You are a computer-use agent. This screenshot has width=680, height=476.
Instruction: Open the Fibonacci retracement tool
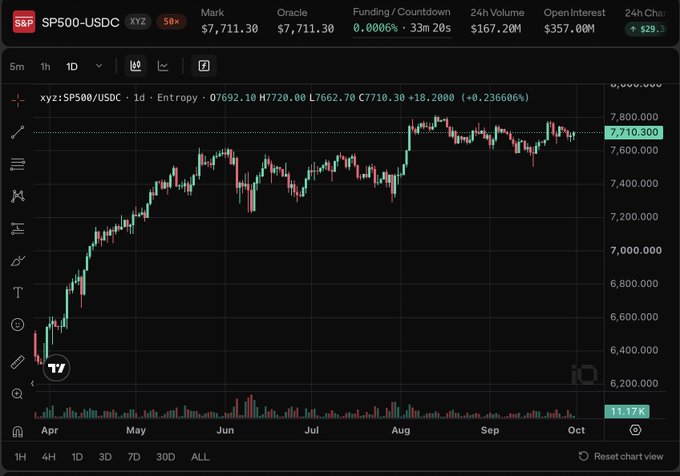tap(18, 164)
